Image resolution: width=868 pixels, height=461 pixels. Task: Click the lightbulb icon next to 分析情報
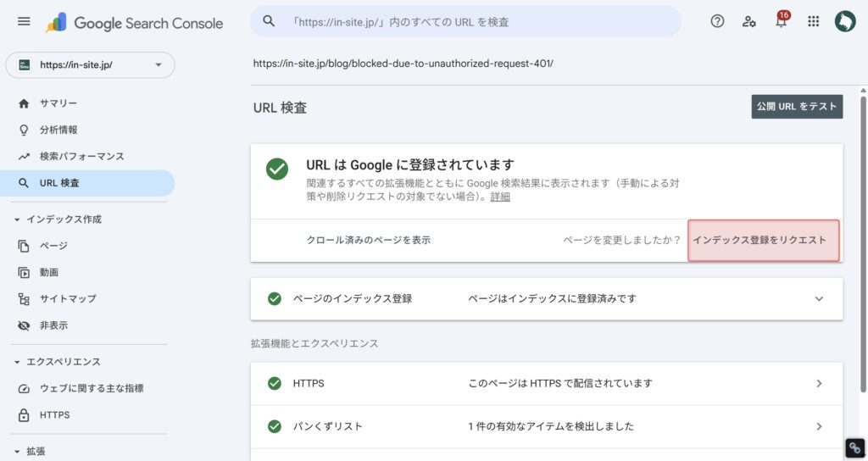point(23,130)
